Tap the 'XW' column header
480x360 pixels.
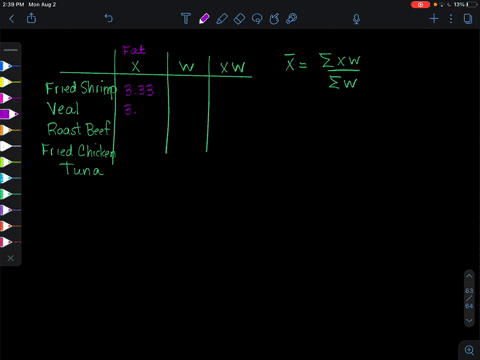click(233, 67)
